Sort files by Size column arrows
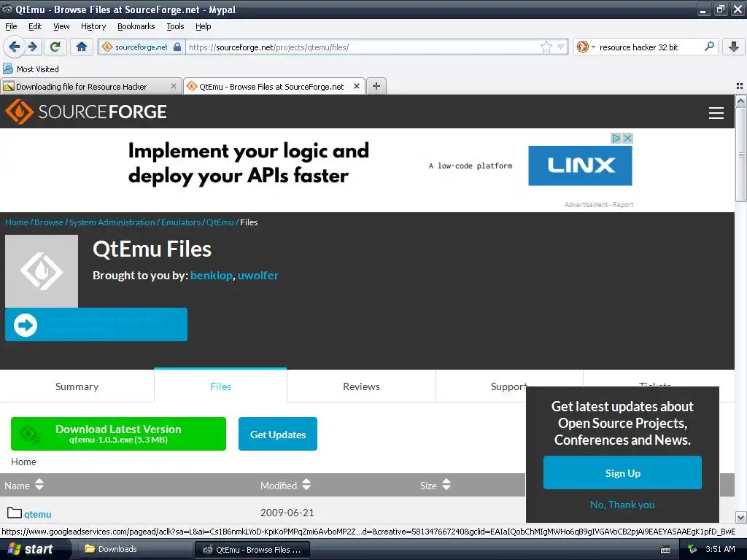The image size is (747, 560). tap(446, 485)
